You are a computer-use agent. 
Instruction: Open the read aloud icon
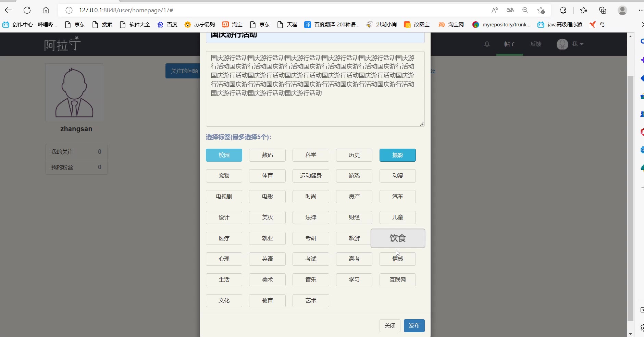(495, 10)
